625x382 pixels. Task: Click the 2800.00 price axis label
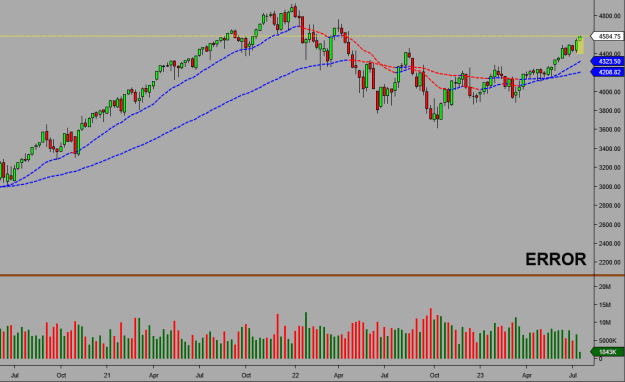[609, 205]
